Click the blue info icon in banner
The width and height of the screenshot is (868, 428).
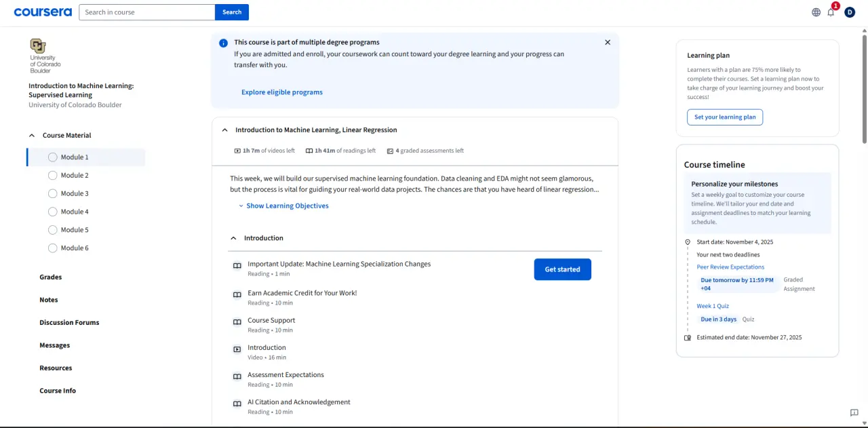[223, 43]
